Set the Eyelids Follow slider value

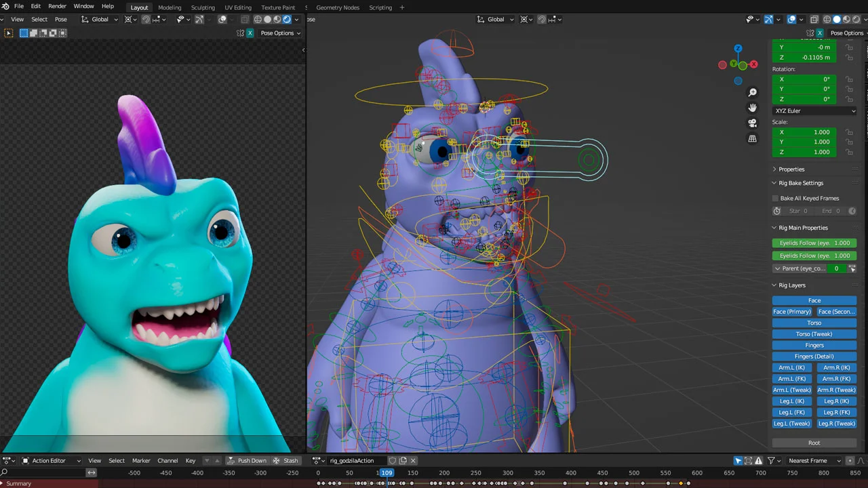coord(814,243)
